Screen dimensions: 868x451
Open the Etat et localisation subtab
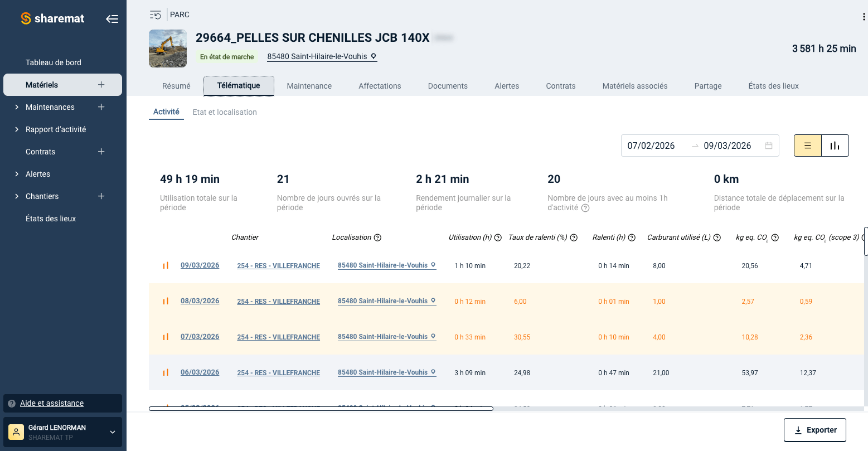(x=225, y=112)
